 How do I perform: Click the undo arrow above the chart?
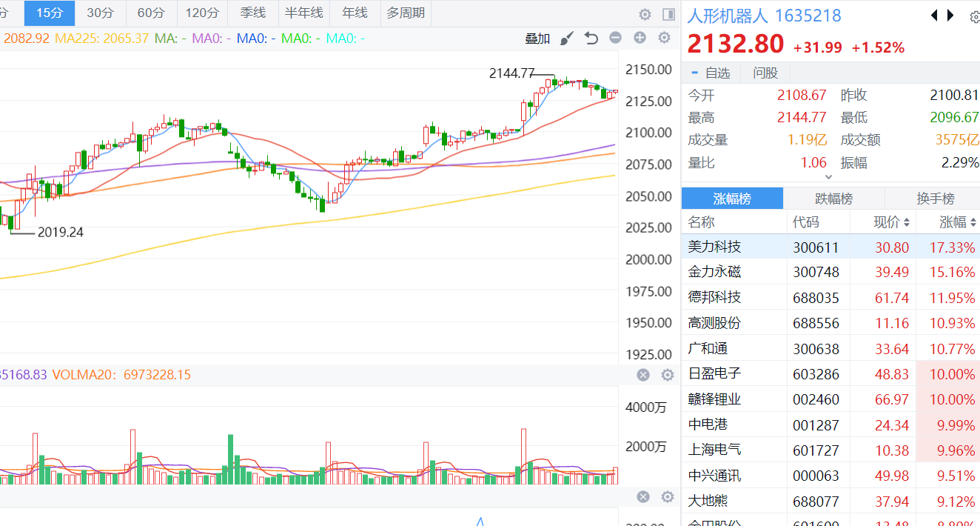click(x=591, y=39)
